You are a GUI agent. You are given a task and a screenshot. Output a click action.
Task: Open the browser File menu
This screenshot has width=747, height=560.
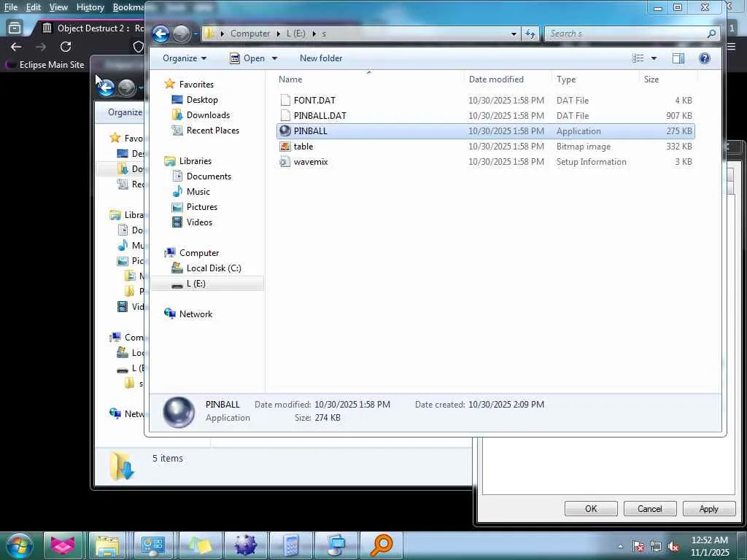pyautogui.click(x=10, y=7)
